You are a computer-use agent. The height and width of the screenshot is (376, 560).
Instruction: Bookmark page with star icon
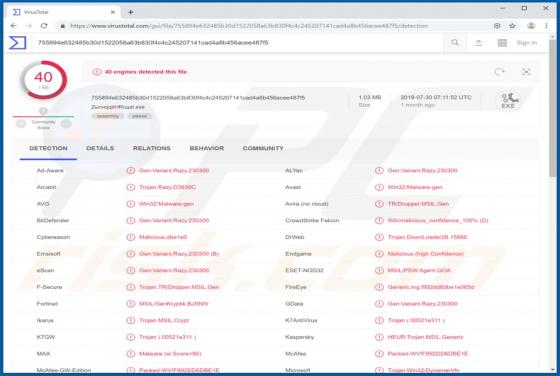point(512,26)
